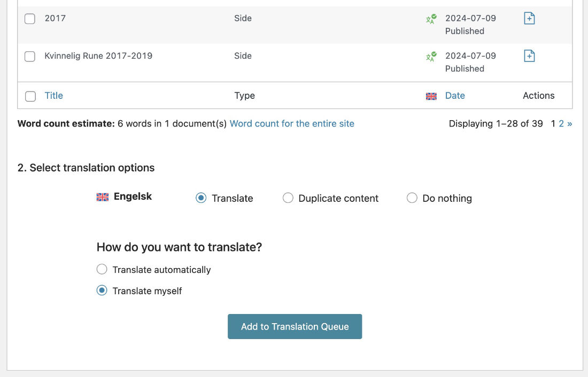Open Word count for the entire site

click(x=292, y=123)
